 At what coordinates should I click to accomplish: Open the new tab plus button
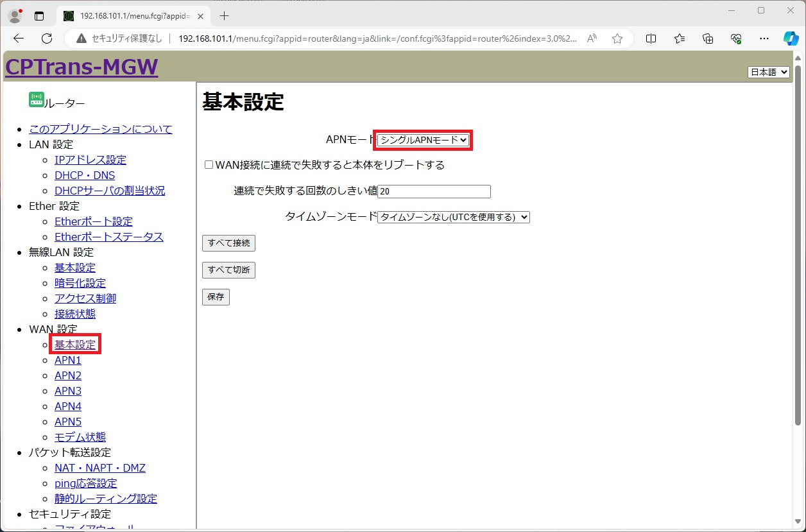(x=224, y=15)
